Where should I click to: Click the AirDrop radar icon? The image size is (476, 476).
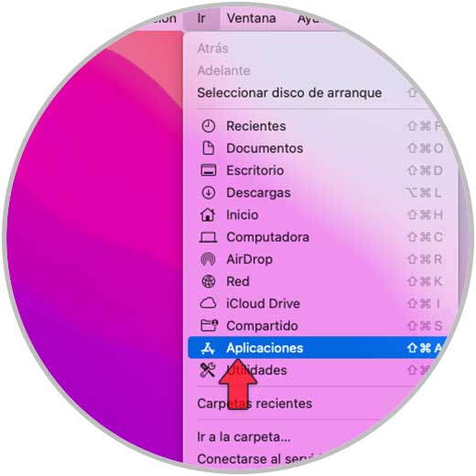(208, 259)
